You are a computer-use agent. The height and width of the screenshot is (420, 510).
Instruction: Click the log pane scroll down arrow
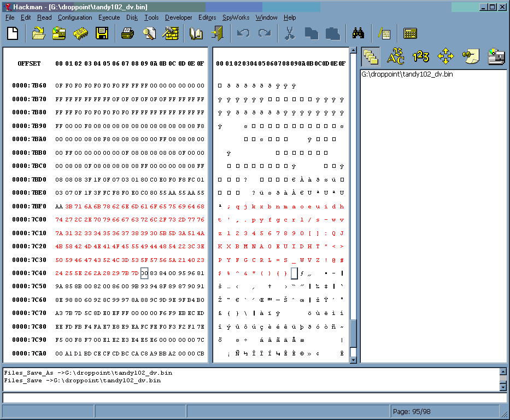503,387
